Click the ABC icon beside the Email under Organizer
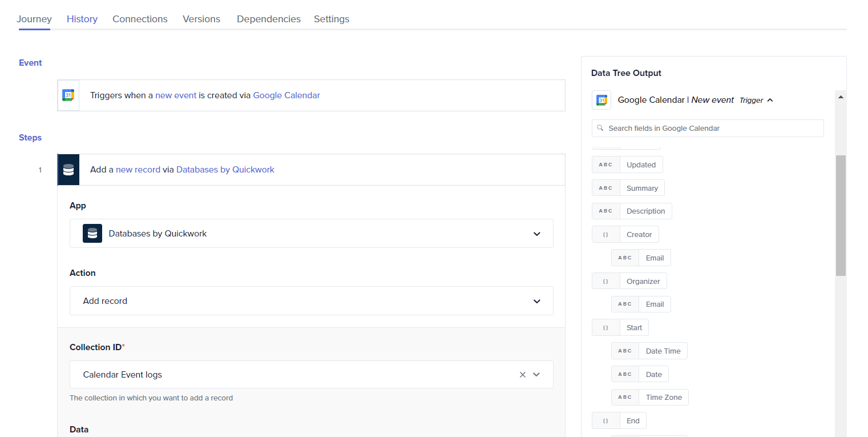 (x=625, y=304)
